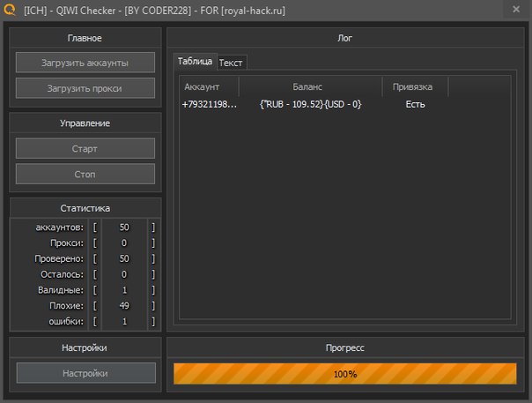This screenshot has height=403, width=532.
Task: Click the аккаунтов: 50 value
Action: coord(124,228)
